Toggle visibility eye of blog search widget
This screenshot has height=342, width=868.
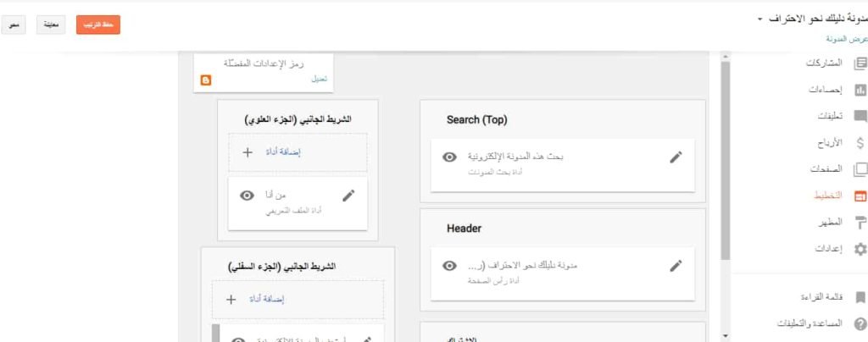[x=449, y=157]
